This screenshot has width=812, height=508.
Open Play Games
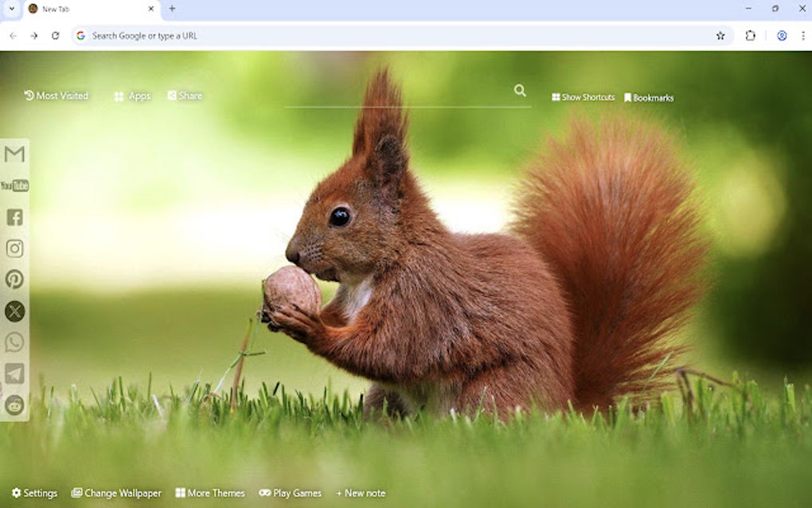point(291,493)
